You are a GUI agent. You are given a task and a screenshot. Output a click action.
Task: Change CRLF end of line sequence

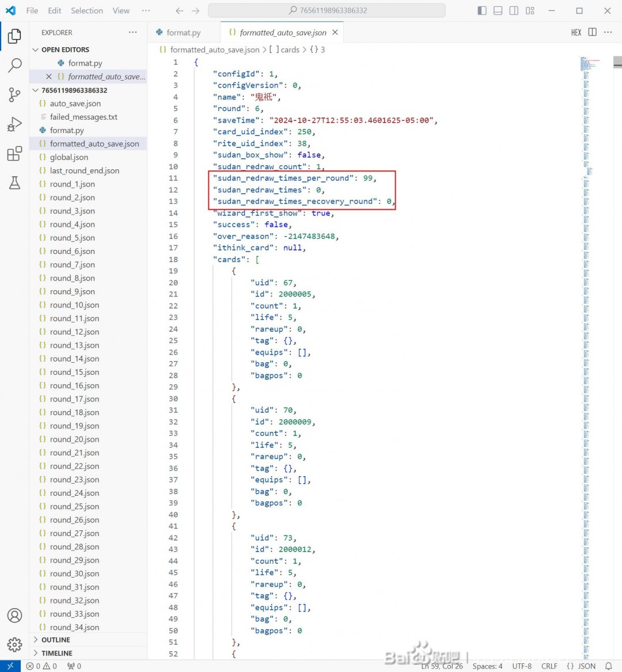(x=549, y=666)
